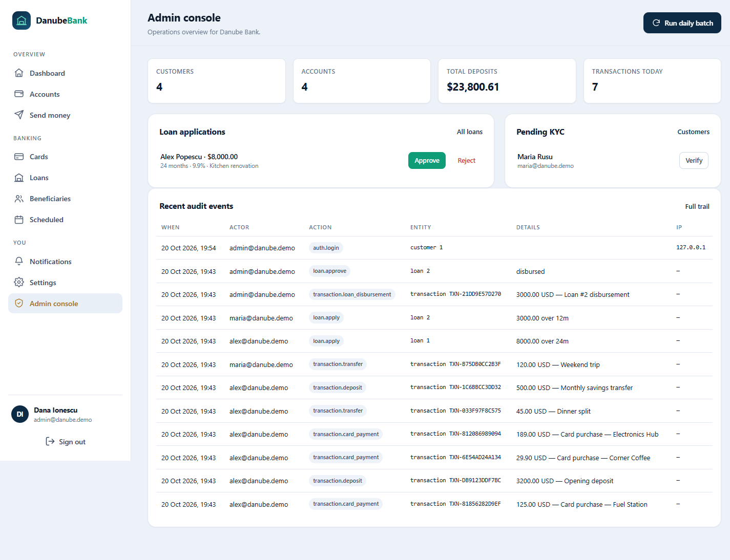
Task: Click transaction ID TXN-812086989094
Action: (475, 434)
